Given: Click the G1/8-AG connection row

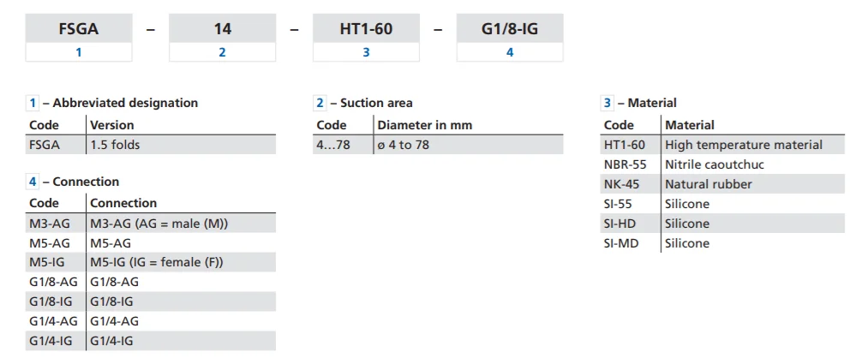Looking at the screenshot, I should tap(151, 282).
